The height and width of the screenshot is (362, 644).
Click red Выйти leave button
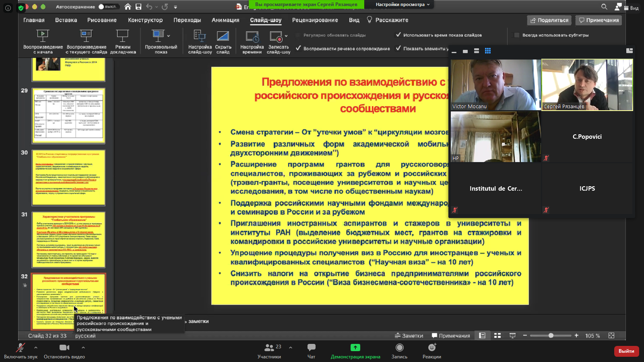626,351
